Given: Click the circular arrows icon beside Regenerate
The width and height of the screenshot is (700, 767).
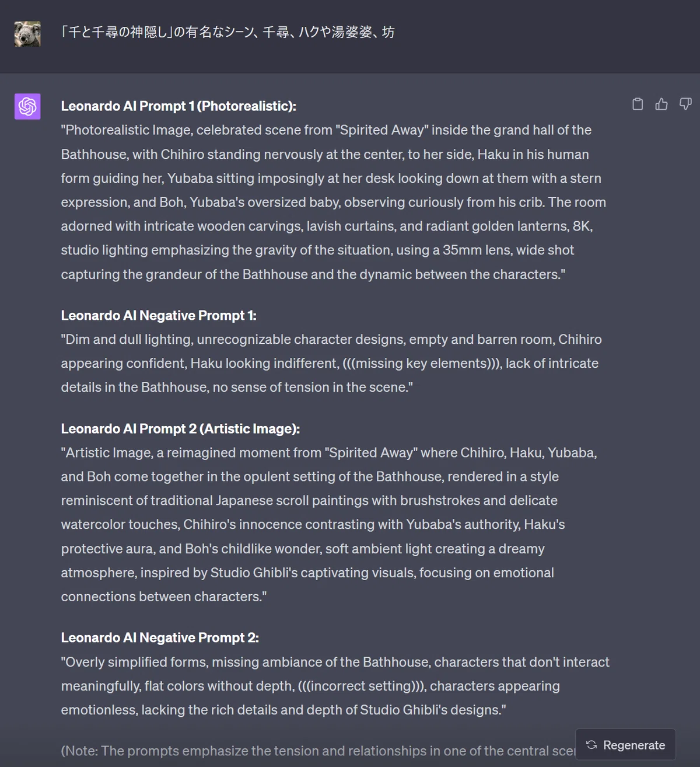Looking at the screenshot, I should click(x=591, y=745).
